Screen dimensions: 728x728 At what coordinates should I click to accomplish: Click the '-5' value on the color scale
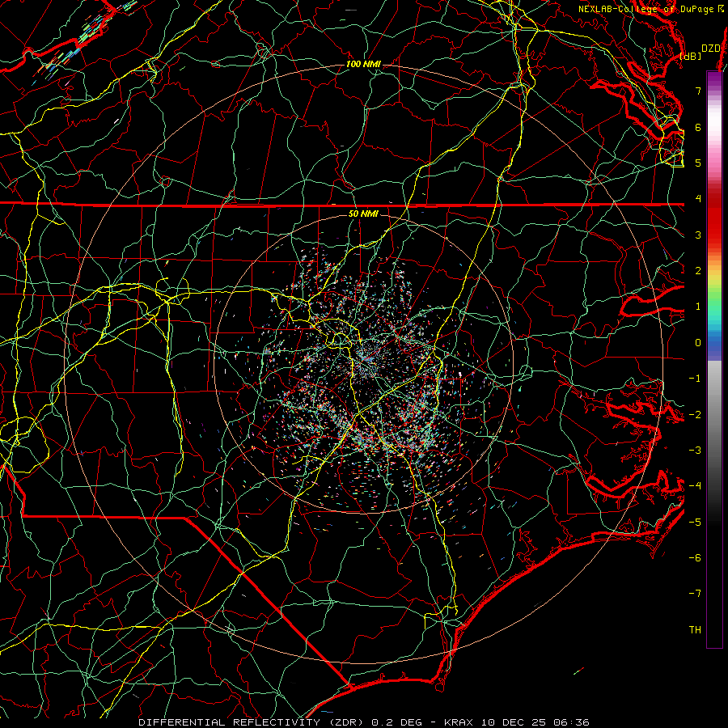(x=695, y=522)
